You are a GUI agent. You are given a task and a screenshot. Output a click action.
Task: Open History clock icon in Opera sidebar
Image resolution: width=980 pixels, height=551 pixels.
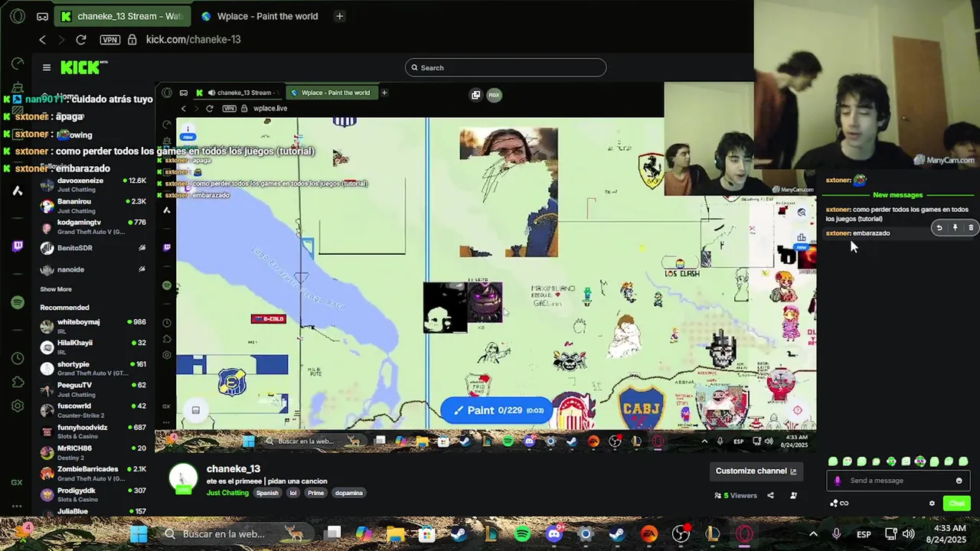click(17, 358)
